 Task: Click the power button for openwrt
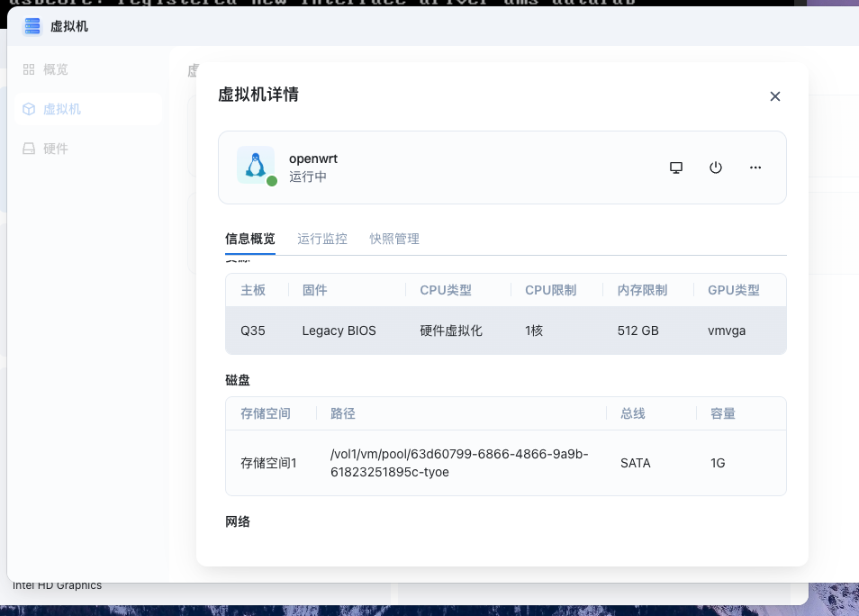716,168
